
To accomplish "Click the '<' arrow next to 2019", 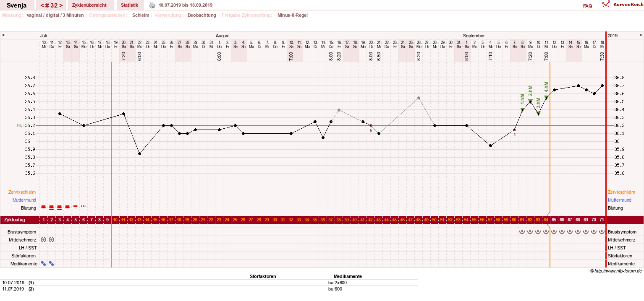I will point(640,35).
